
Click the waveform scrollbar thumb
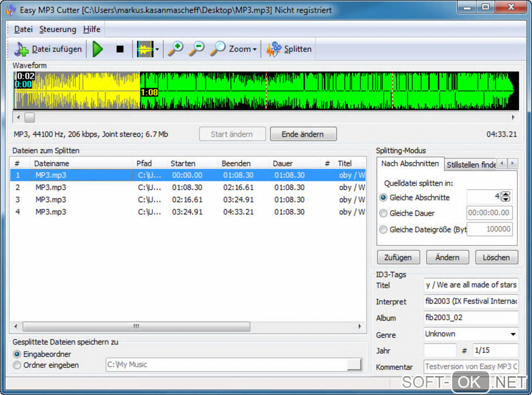click(30, 118)
